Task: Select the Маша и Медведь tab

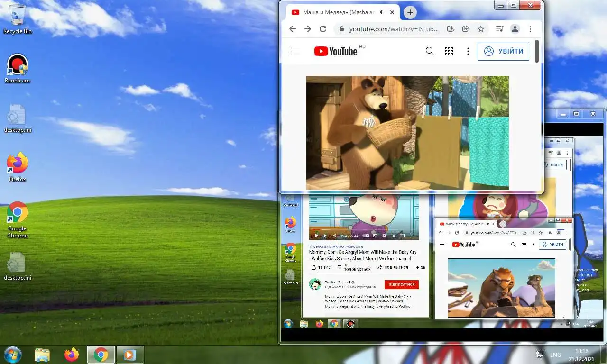Action: pyautogui.click(x=342, y=12)
